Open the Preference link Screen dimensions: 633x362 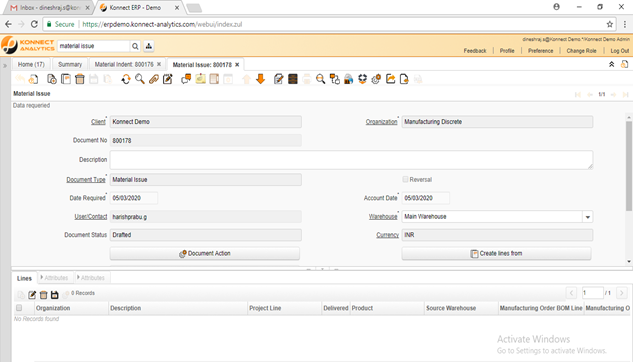click(x=541, y=51)
